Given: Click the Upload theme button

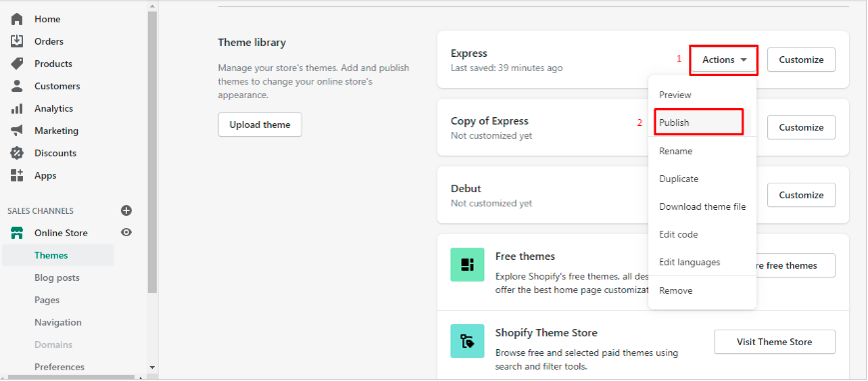Looking at the screenshot, I should click(x=260, y=125).
